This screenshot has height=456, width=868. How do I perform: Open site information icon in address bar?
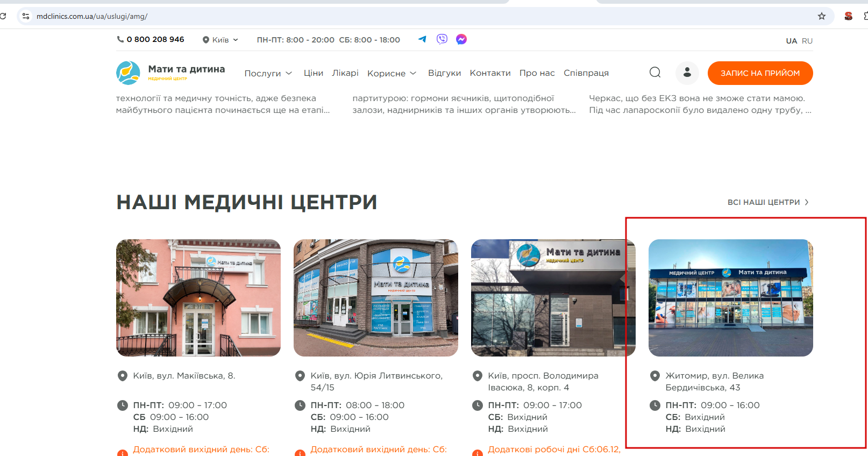[x=25, y=16]
